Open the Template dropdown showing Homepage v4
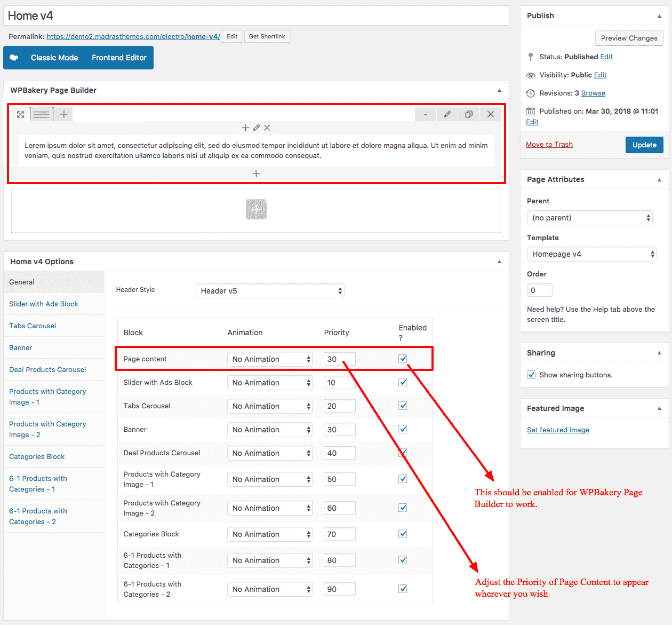The width and height of the screenshot is (672, 625). tap(592, 254)
